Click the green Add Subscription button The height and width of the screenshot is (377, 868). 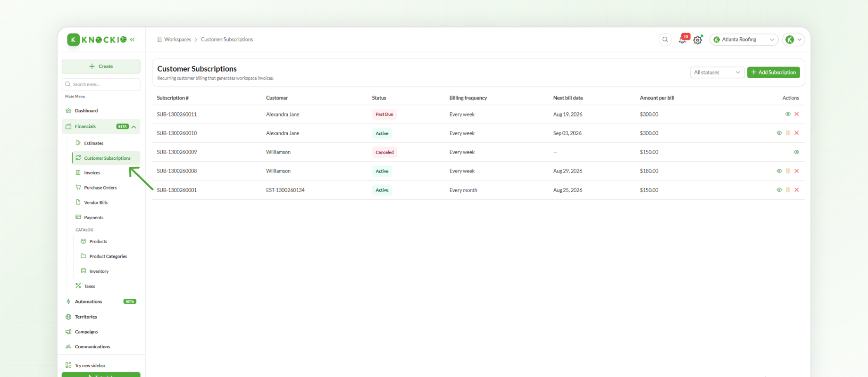pos(774,73)
